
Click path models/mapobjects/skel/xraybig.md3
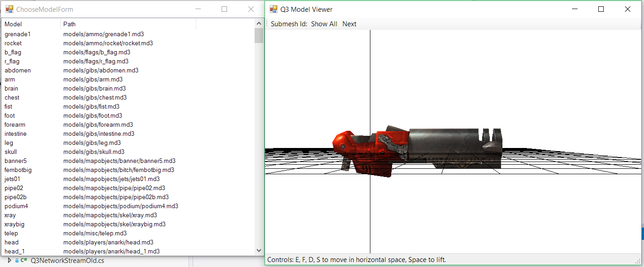pyautogui.click(x=114, y=224)
